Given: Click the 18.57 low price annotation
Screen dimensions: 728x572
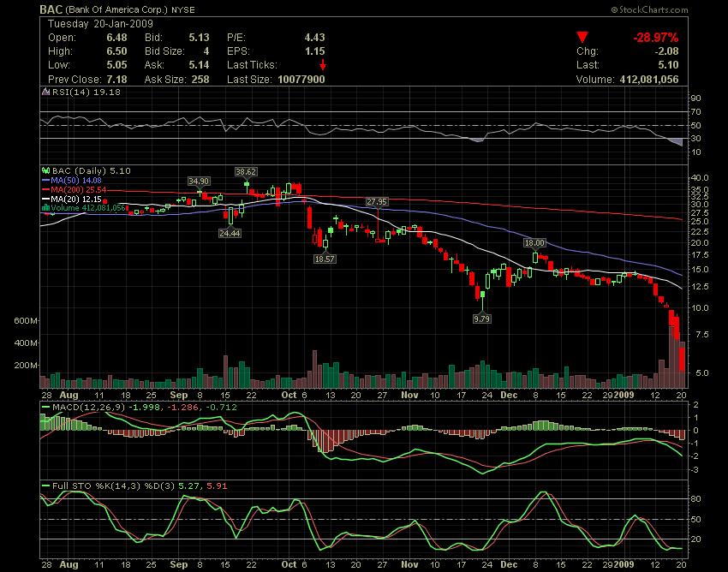Looking at the screenshot, I should pyautogui.click(x=325, y=259).
